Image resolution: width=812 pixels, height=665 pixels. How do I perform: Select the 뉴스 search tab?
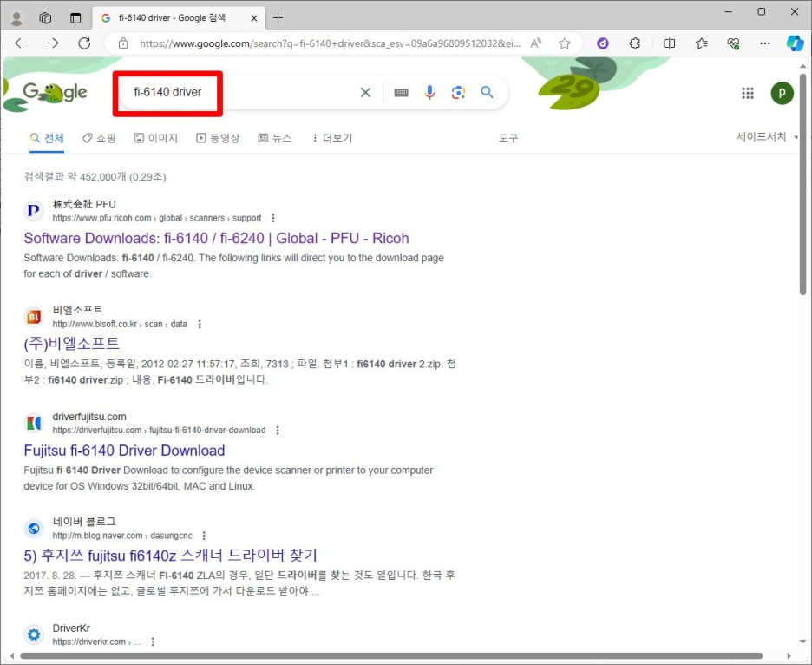click(275, 138)
